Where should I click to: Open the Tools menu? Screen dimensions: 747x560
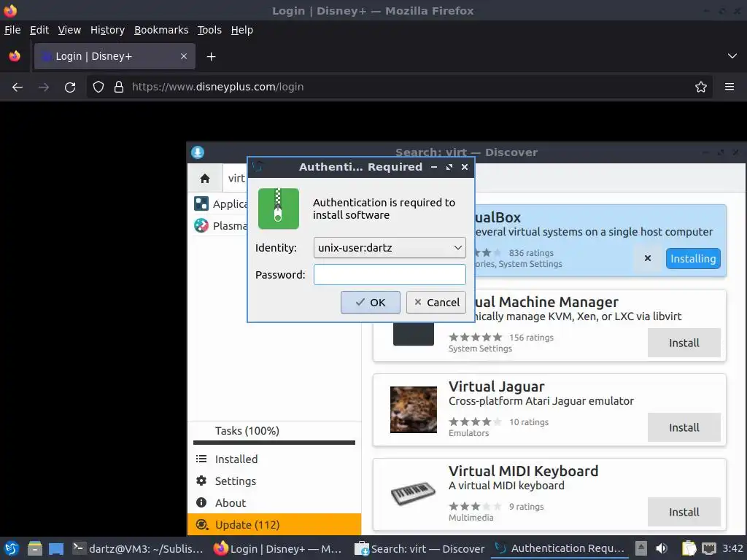(209, 30)
